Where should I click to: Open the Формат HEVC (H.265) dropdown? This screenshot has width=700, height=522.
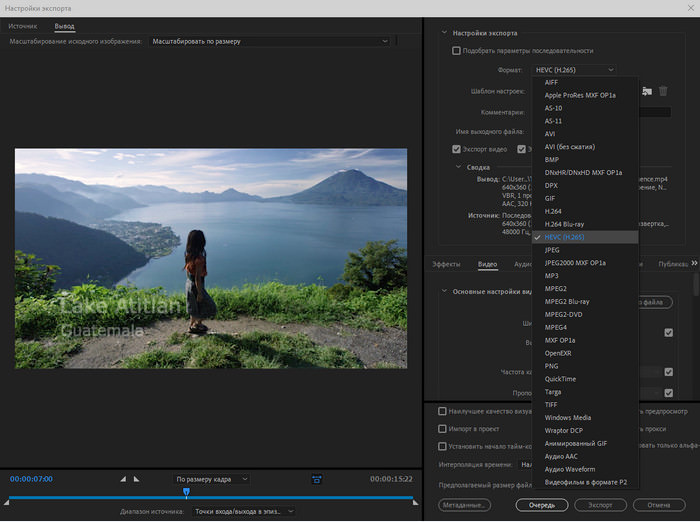coord(575,70)
